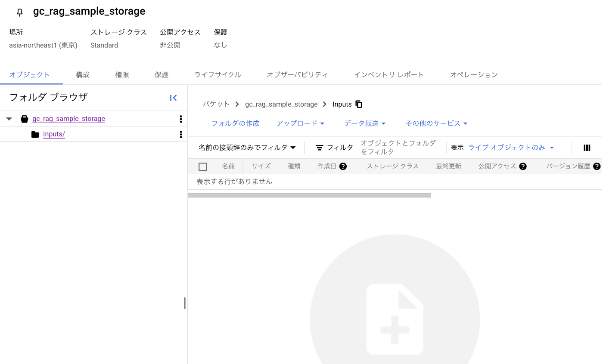Show help for 作成日 column

point(343,167)
